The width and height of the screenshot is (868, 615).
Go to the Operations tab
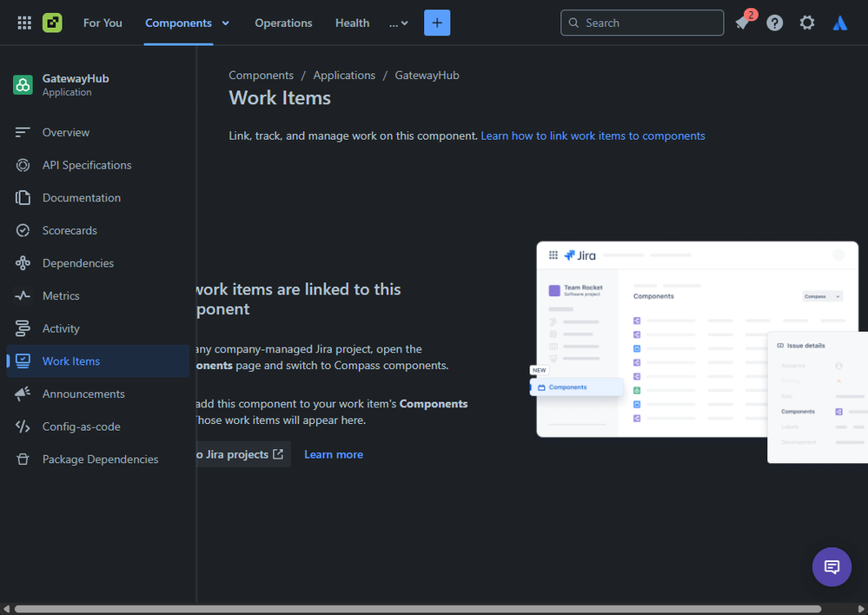click(x=283, y=23)
